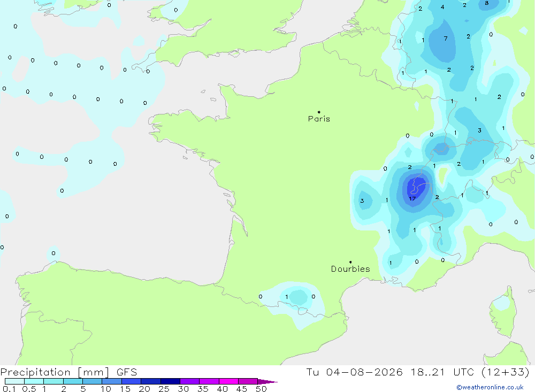
Task: Select the 40 mm legend color swatch
Action: pos(228,381)
